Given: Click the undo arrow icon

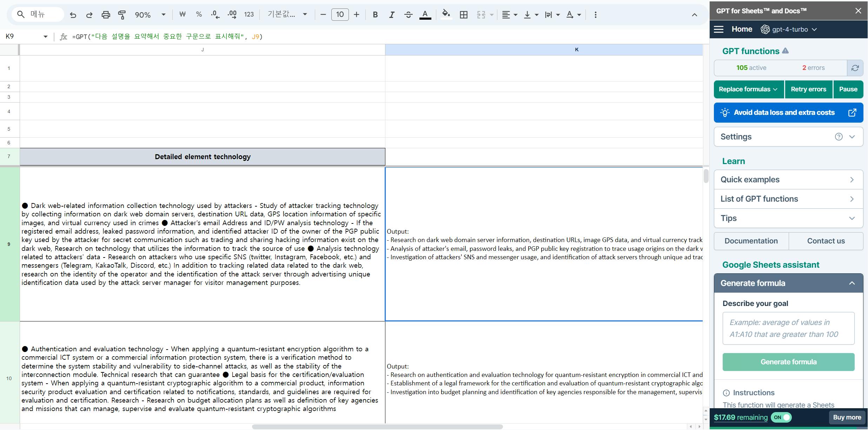Looking at the screenshot, I should coord(73,15).
